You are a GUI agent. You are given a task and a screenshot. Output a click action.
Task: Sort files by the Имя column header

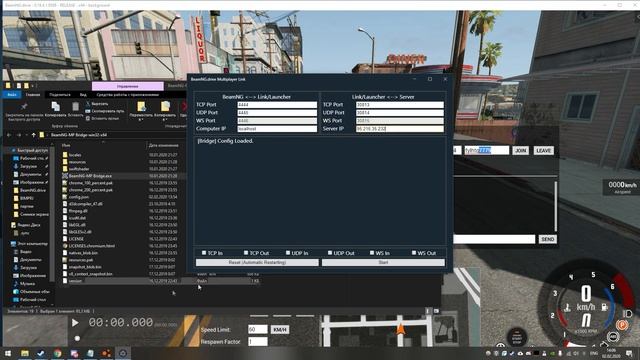click(66, 145)
